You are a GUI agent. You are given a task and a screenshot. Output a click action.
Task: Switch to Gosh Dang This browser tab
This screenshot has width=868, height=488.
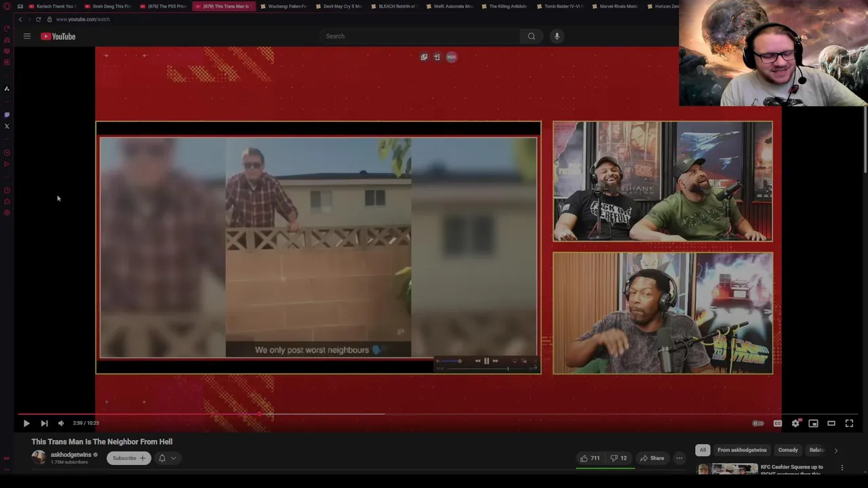point(108,6)
